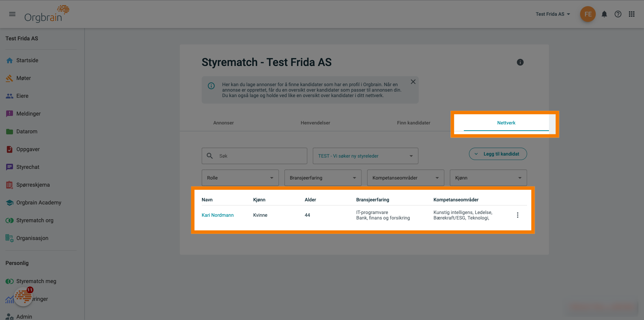Click the search magnifier icon
Image resolution: width=644 pixels, height=320 pixels.
[x=210, y=156]
